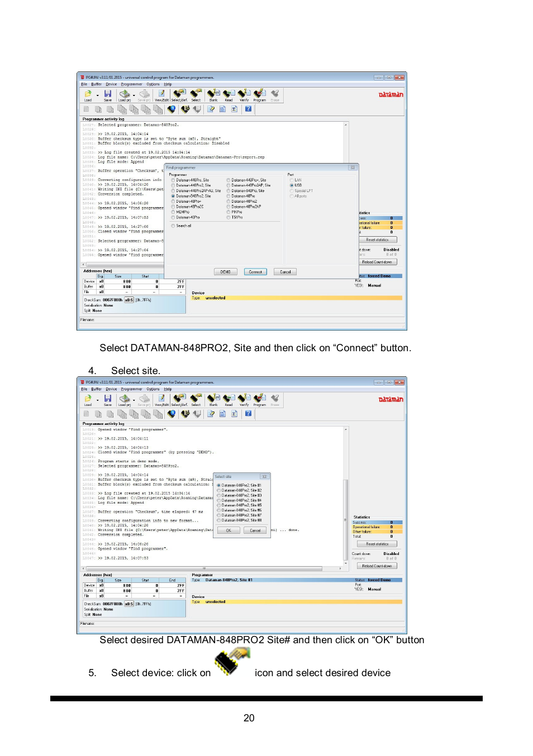Select the Dataman-48Pro2C radio button

coord(173,207)
